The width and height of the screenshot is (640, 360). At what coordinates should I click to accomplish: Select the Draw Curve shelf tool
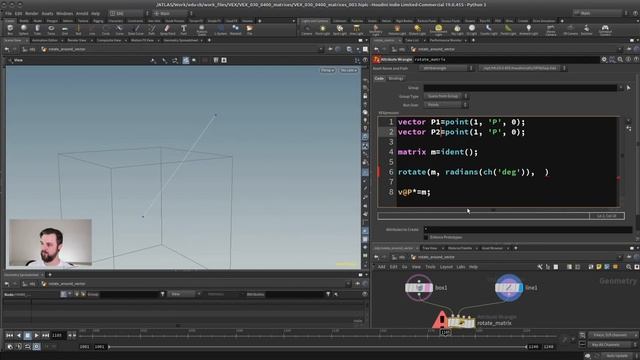pyautogui.click(x=136, y=29)
